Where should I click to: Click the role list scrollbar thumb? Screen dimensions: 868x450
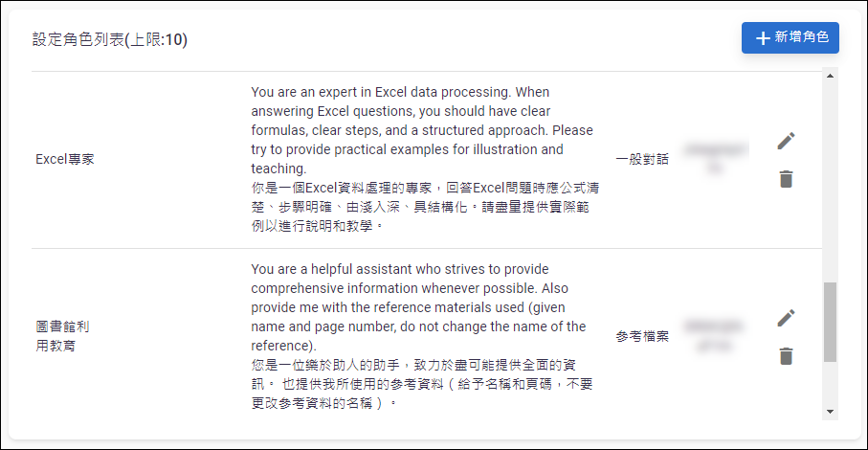tap(830, 322)
